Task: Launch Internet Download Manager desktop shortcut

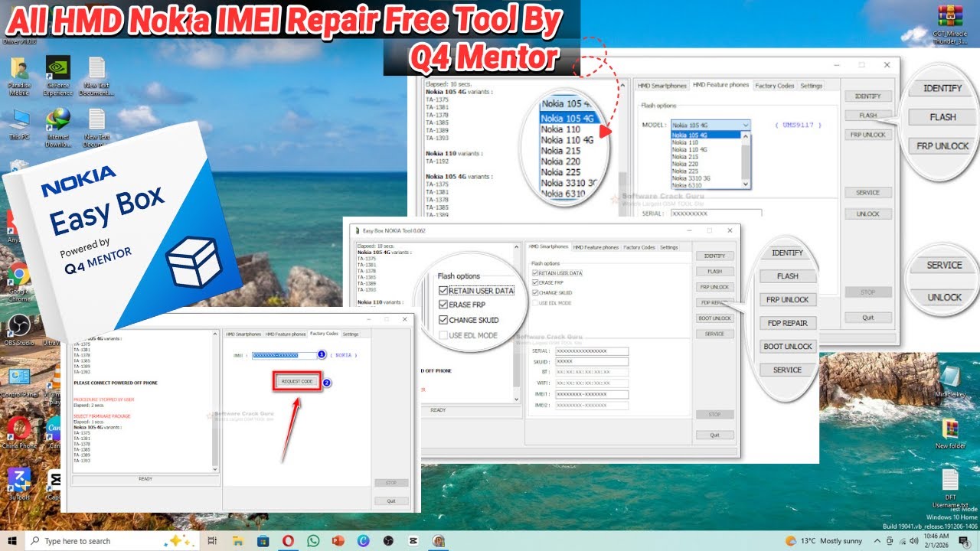Action: (x=58, y=129)
